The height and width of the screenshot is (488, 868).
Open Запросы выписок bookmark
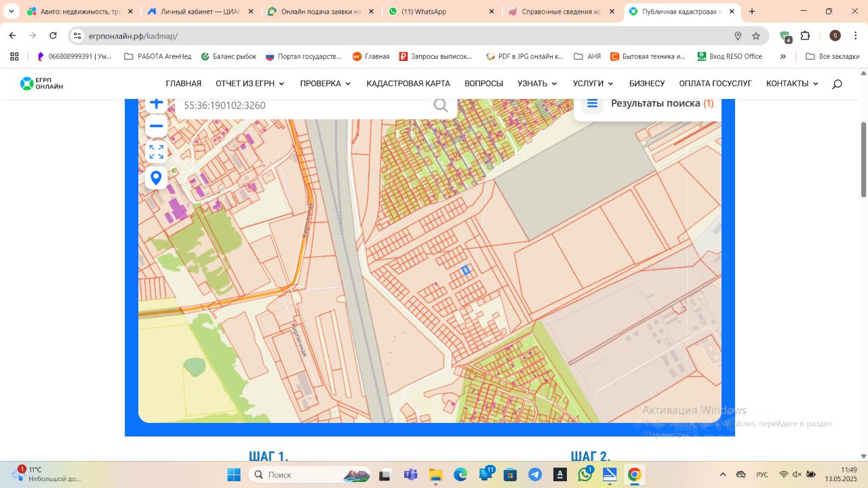coord(436,56)
